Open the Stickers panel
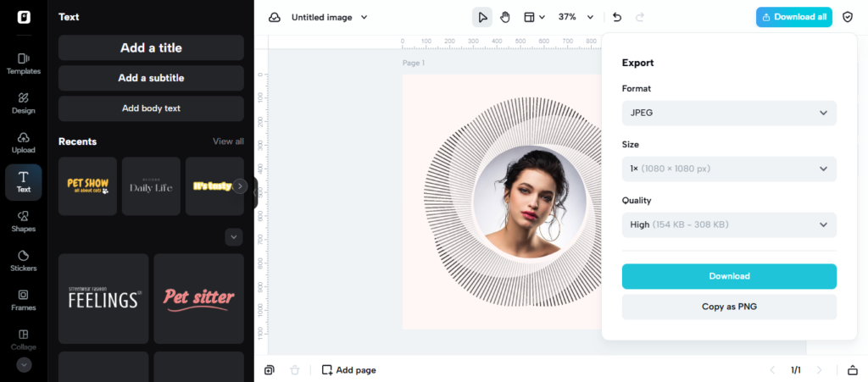868x382 pixels. [x=24, y=260]
